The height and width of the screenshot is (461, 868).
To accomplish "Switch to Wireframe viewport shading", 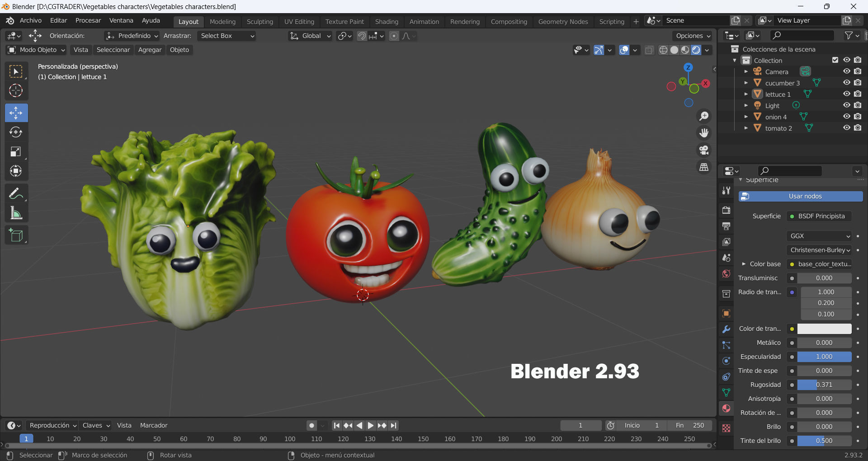I will pyautogui.click(x=663, y=50).
